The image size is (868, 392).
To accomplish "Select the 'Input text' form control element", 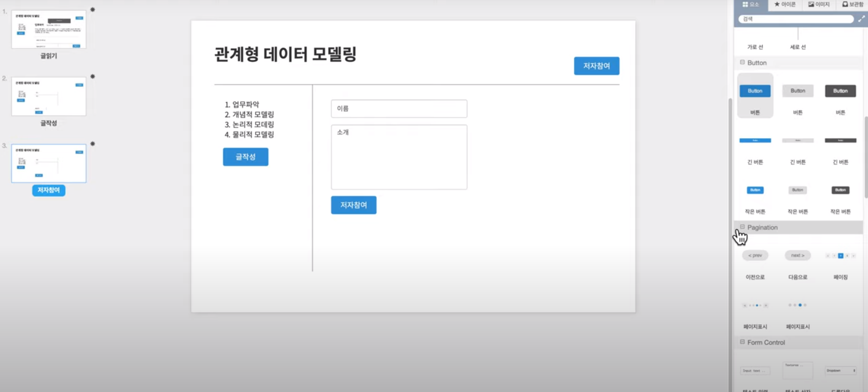I will pos(755,371).
